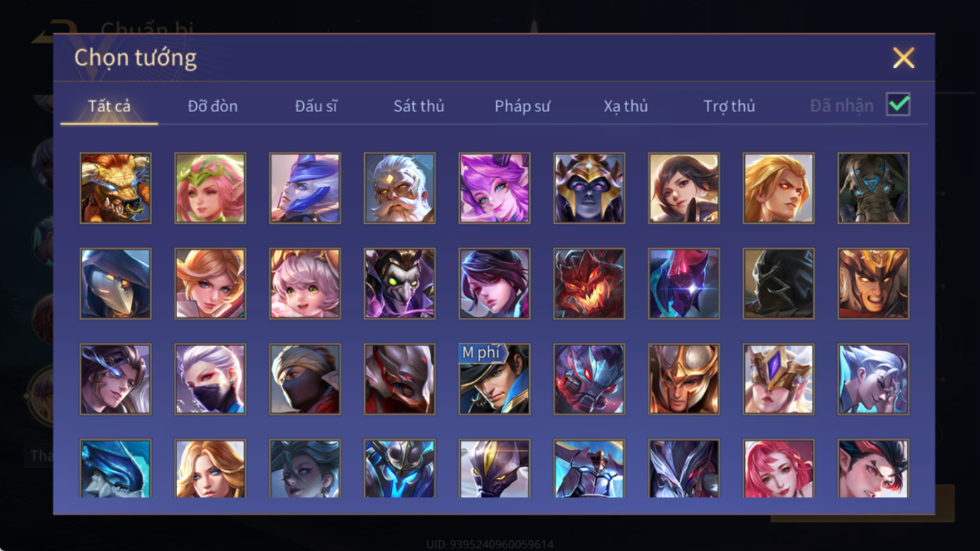Filter heroes by "Xạ thủ"
980x551 pixels.
(626, 106)
